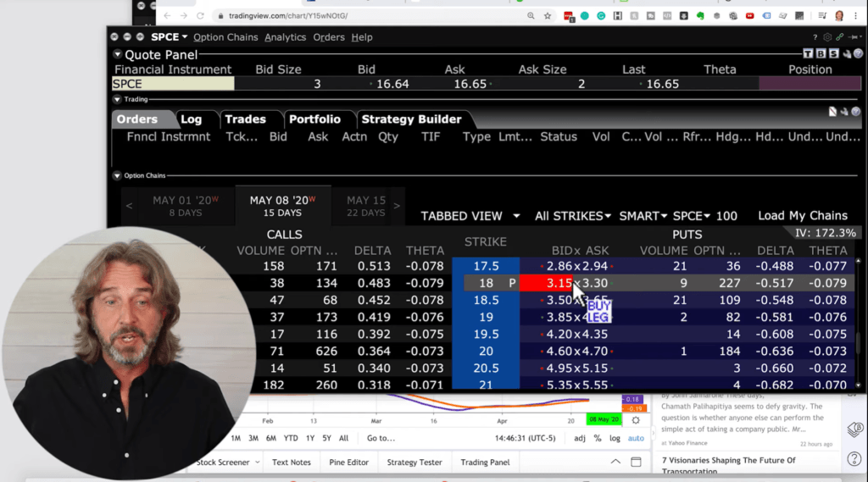Click the download arrow extension icon
The image size is (868, 482).
pyautogui.click(x=684, y=16)
